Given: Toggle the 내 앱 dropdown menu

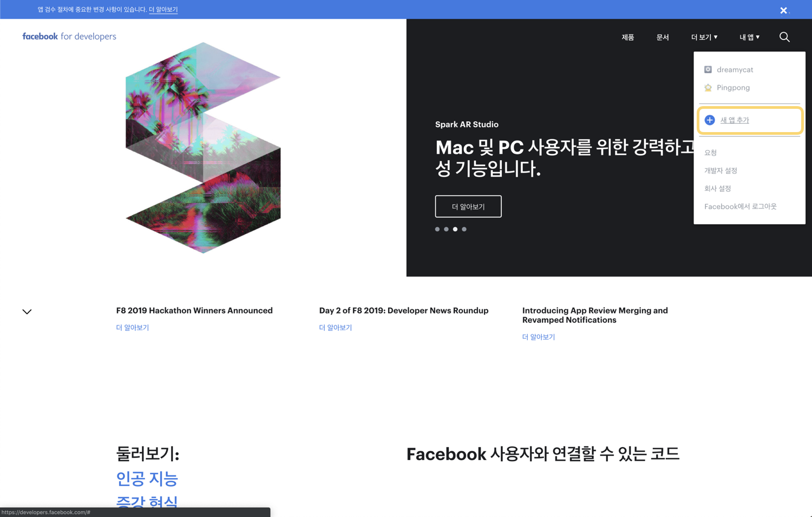Looking at the screenshot, I should (x=750, y=37).
